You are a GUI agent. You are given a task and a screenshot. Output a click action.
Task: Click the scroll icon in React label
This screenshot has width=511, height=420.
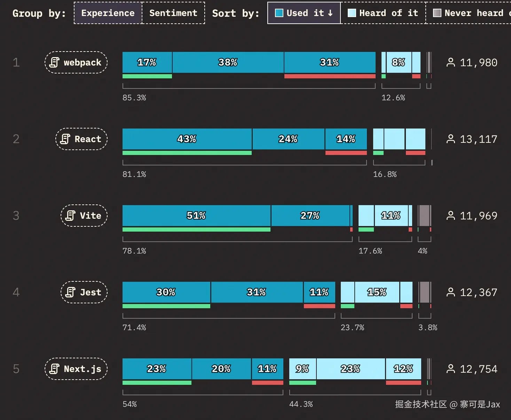click(x=65, y=139)
